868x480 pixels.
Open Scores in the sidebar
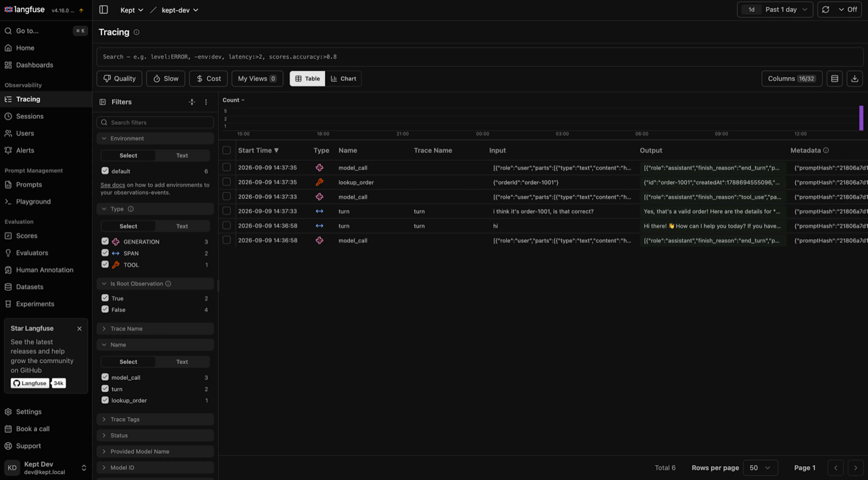tap(27, 236)
